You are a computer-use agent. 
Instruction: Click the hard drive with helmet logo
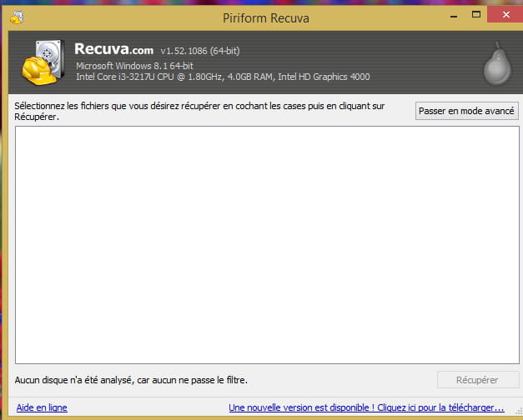[43, 62]
